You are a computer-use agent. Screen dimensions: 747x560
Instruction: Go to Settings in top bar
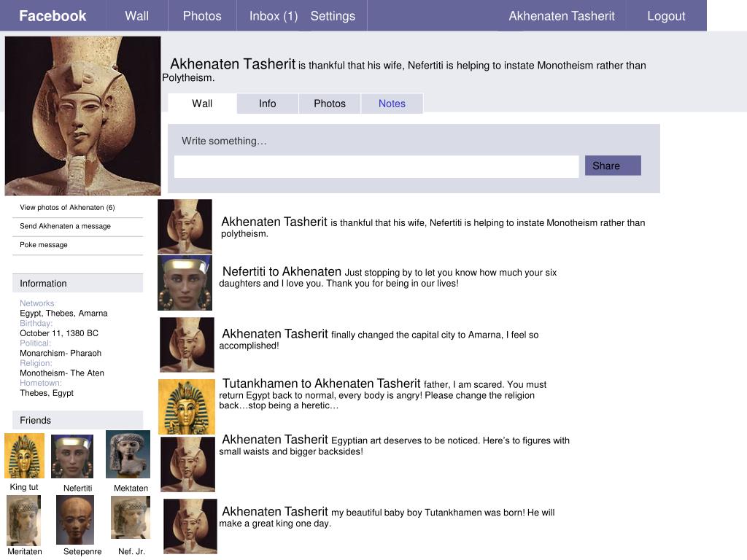tap(333, 16)
